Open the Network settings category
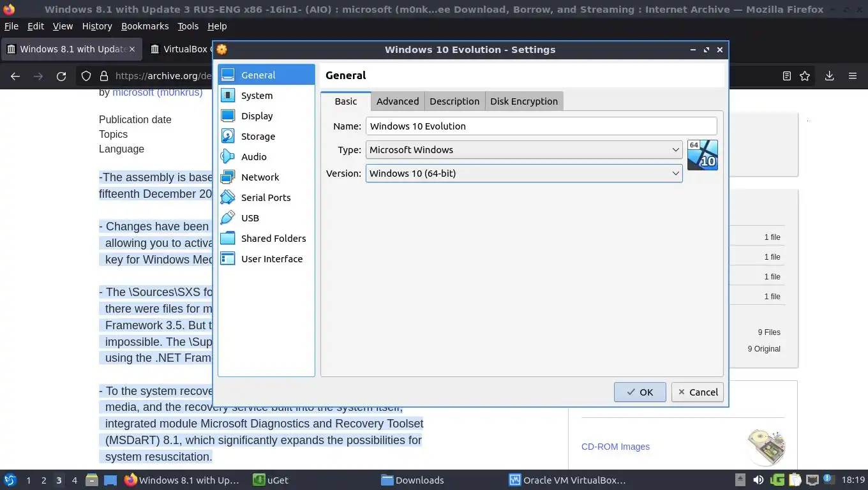868x490 pixels. [x=266, y=177]
